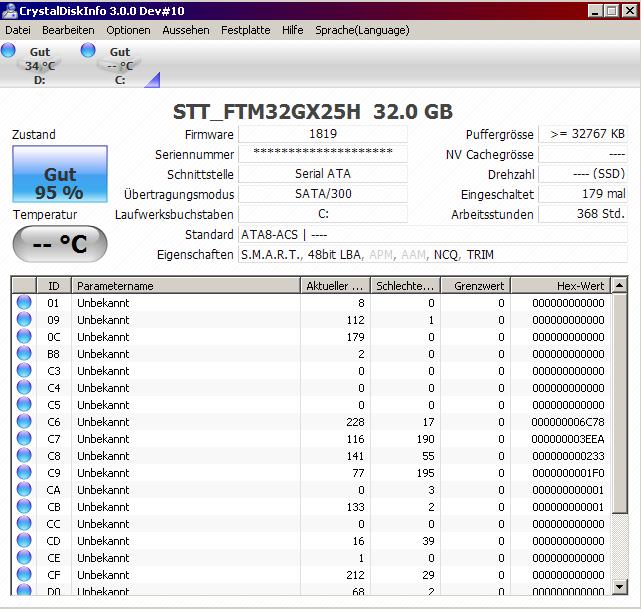Viewport: 641px width, 609px height.
Task: Click the status orb of attribute CA
Action: 24,489
